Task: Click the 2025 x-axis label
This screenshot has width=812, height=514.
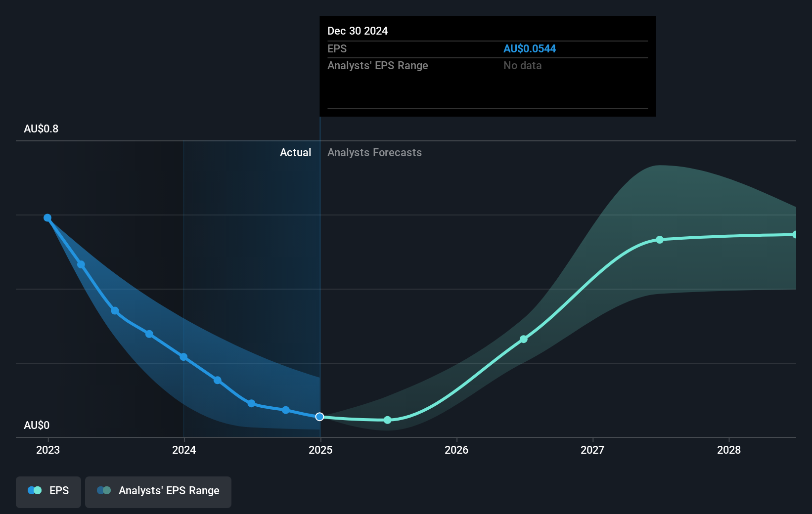Action: 320,450
